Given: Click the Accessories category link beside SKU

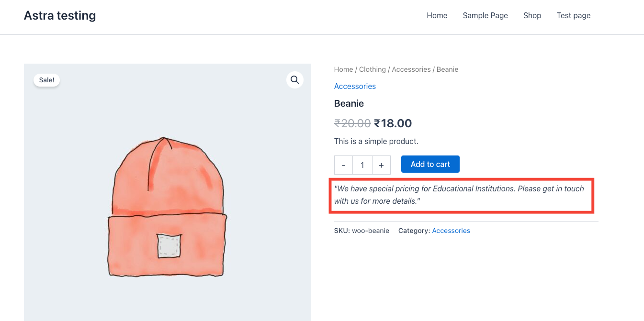Looking at the screenshot, I should (x=451, y=231).
